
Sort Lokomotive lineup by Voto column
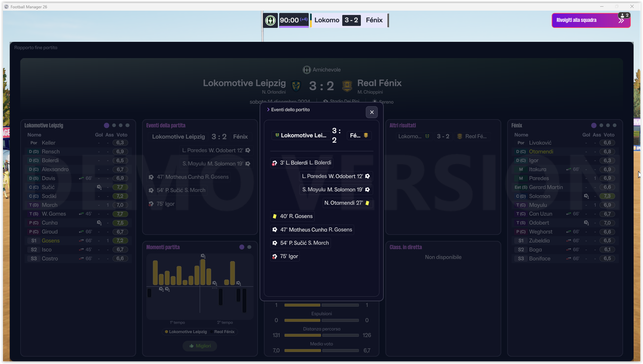(122, 135)
